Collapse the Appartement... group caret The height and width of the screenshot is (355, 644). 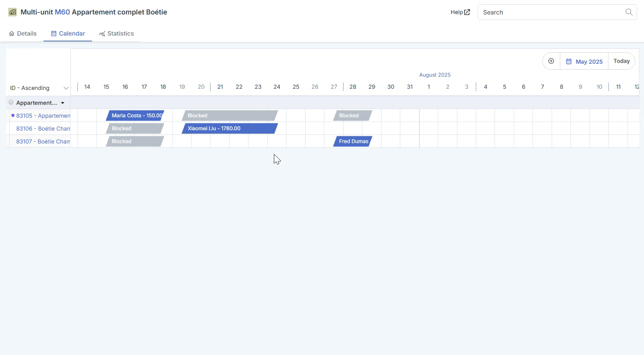[63, 103]
